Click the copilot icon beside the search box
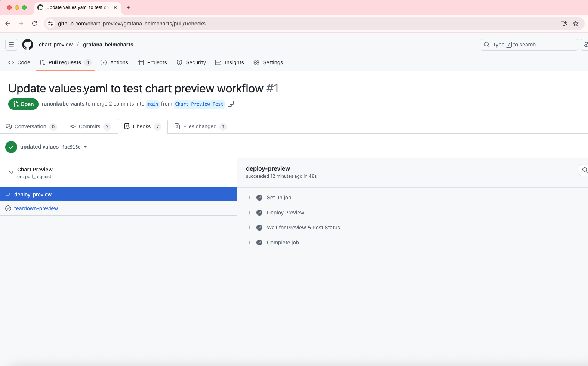 (x=585, y=45)
